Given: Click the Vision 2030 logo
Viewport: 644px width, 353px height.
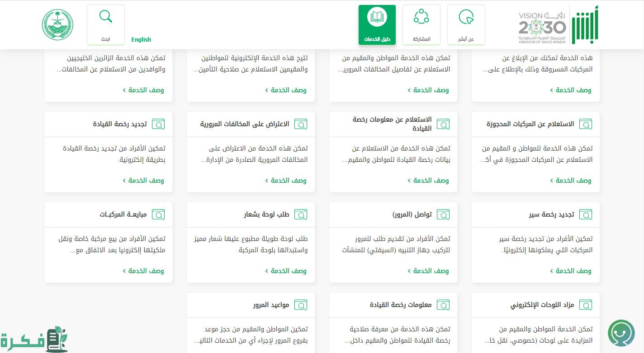Looking at the screenshot, I should 542,27.
